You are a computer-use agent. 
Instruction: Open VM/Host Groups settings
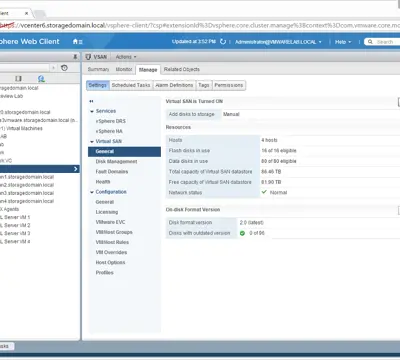pyautogui.click(x=114, y=232)
